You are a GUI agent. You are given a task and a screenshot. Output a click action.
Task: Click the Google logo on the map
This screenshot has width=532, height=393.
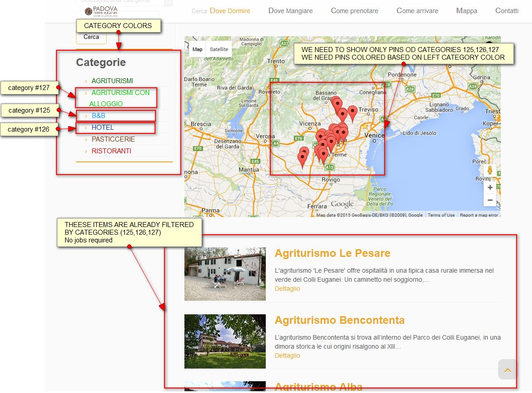point(342,204)
